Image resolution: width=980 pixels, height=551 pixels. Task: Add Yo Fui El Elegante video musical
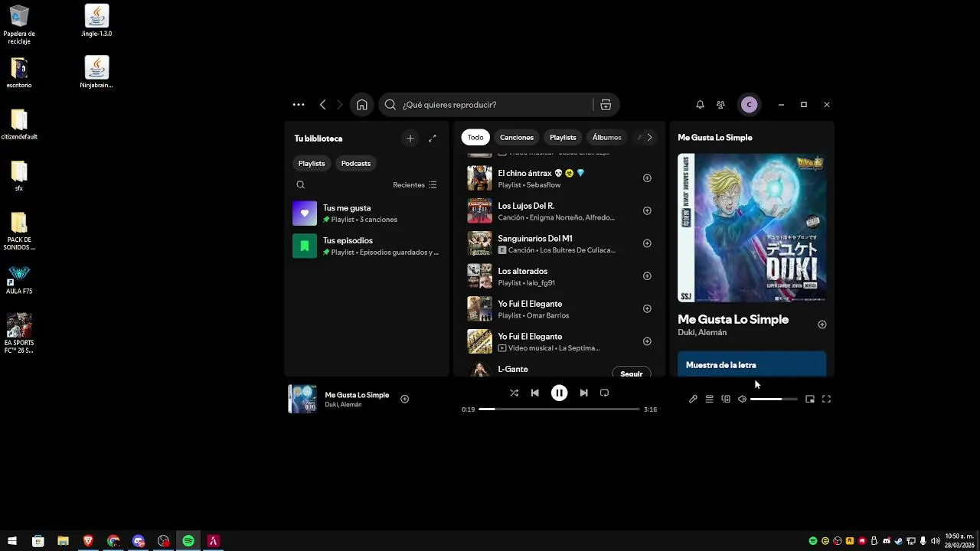647,341
